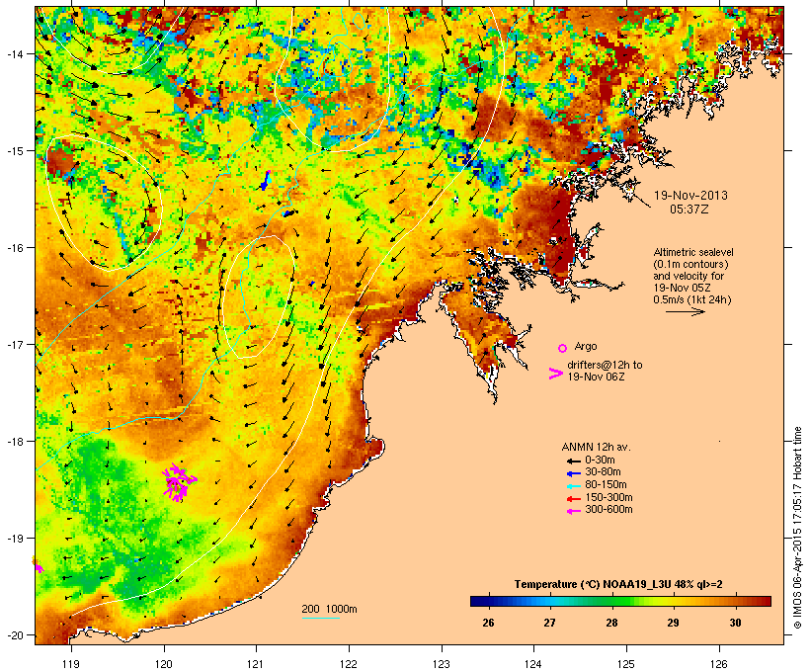Viewport: 810px width, 672px height.
Task: Click the 'Argo' legend label
Action: (586, 346)
